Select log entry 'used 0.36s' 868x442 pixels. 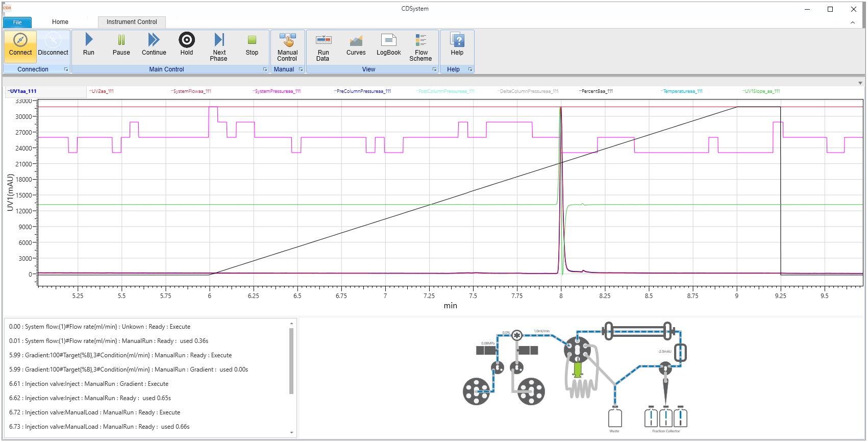click(109, 341)
